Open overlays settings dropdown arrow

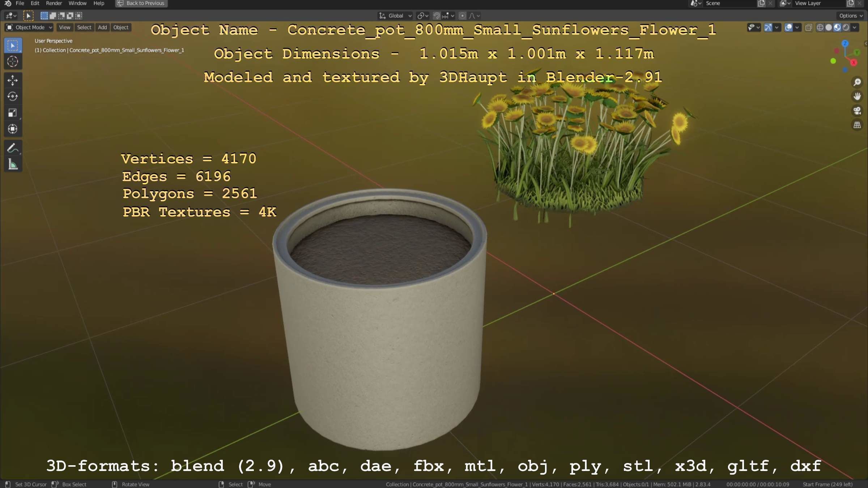point(797,27)
